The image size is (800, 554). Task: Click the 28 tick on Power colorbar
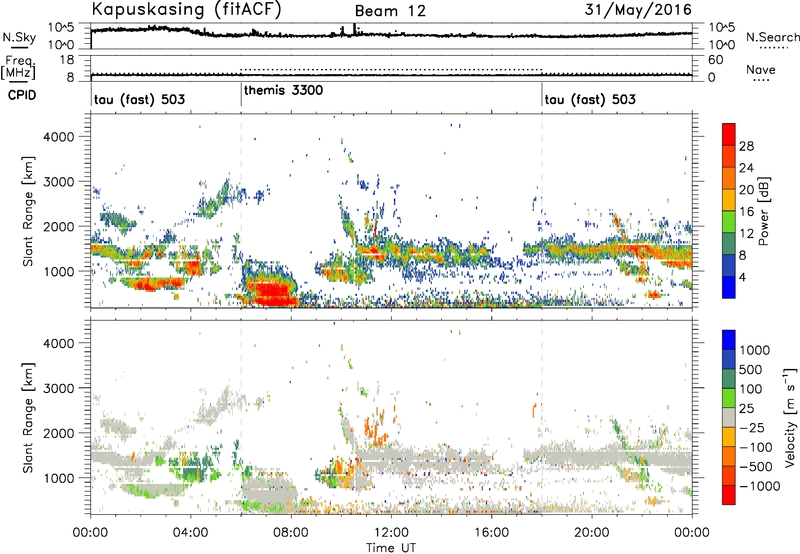[x=746, y=146]
